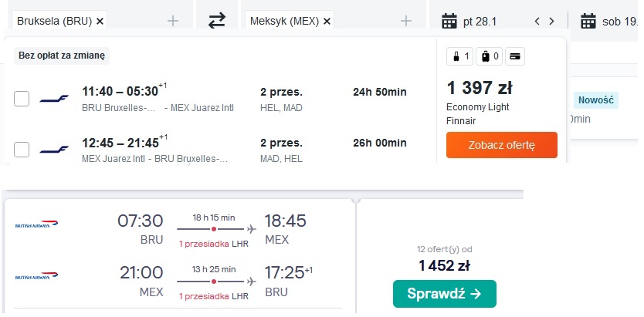The height and width of the screenshot is (317, 644).
Task: View checked baggage icon showing 0
Action: click(489, 56)
